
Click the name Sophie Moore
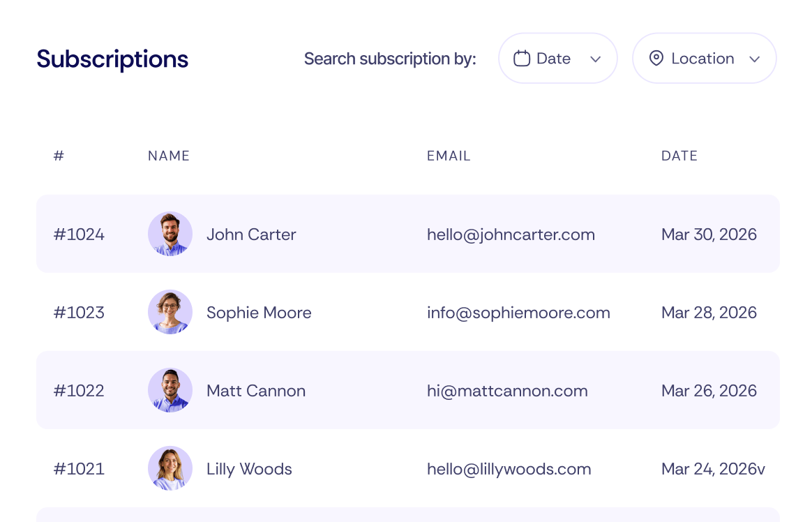[259, 313]
